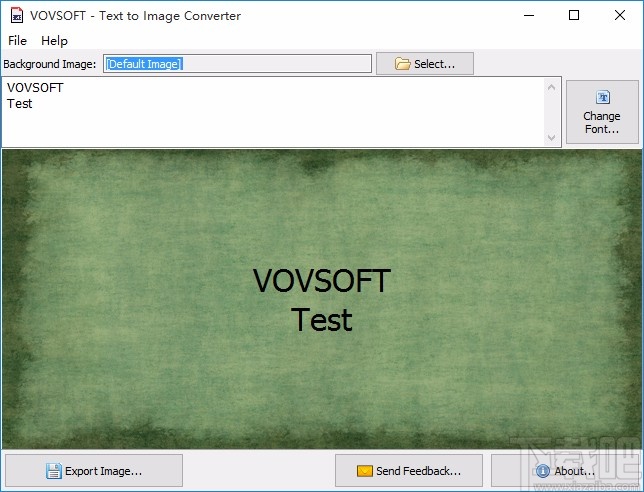Click the Export Image... button
The height and width of the screenshot is (492, 644).
click(94, 470)
